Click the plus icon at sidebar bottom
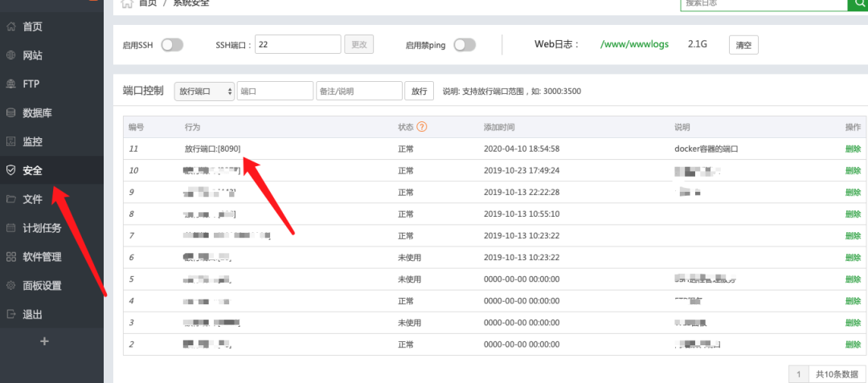 [45, 341]
